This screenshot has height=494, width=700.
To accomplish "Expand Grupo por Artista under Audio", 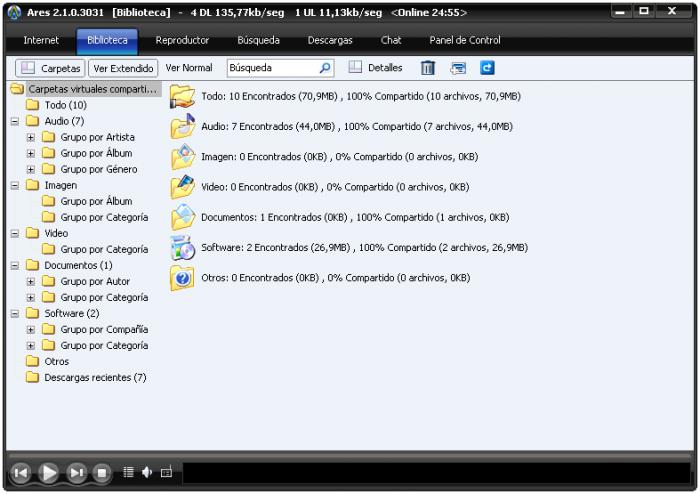I will [30, 137].
